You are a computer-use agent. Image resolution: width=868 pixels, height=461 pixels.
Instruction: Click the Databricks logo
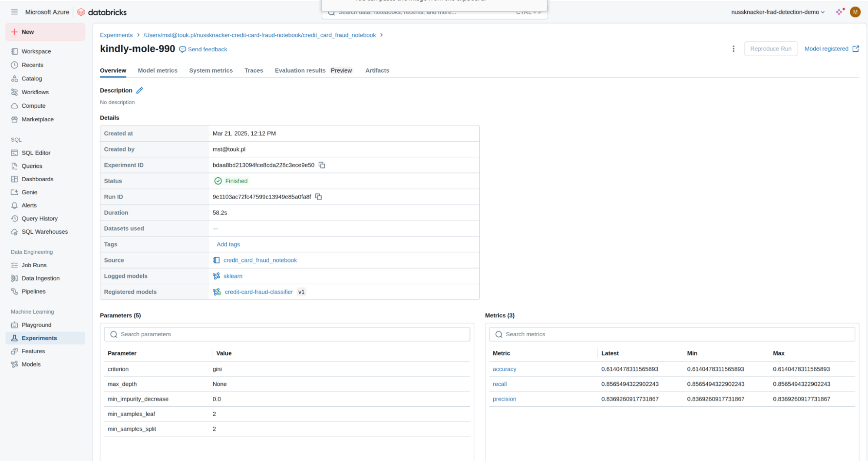102,12
